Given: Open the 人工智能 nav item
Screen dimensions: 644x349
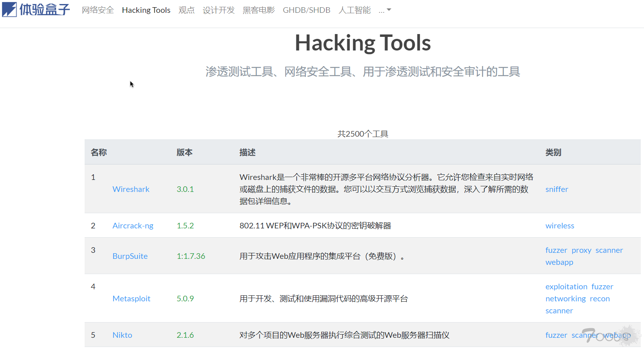Looking at the screenshot, I should 354,10.
